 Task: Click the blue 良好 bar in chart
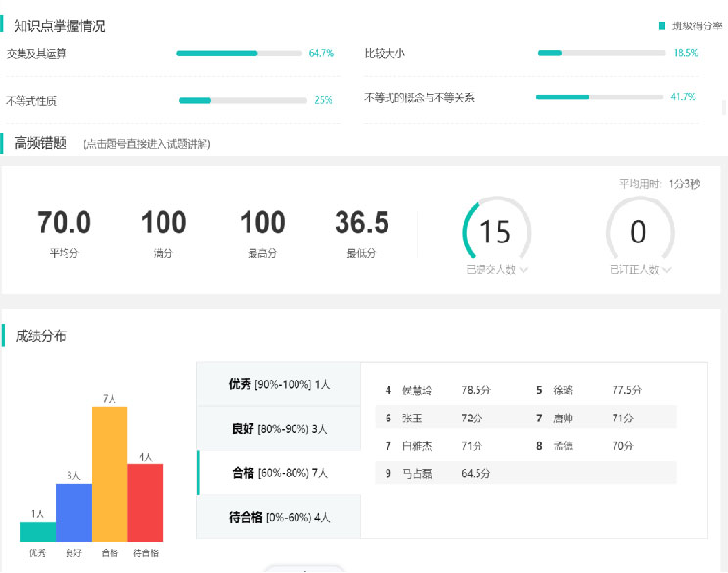coord(73,512)
